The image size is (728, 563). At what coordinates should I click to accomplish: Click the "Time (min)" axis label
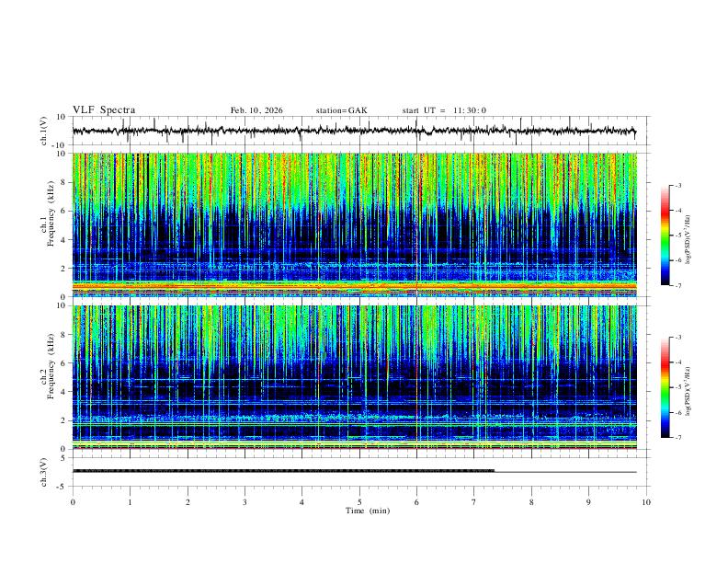click(368, 511)
